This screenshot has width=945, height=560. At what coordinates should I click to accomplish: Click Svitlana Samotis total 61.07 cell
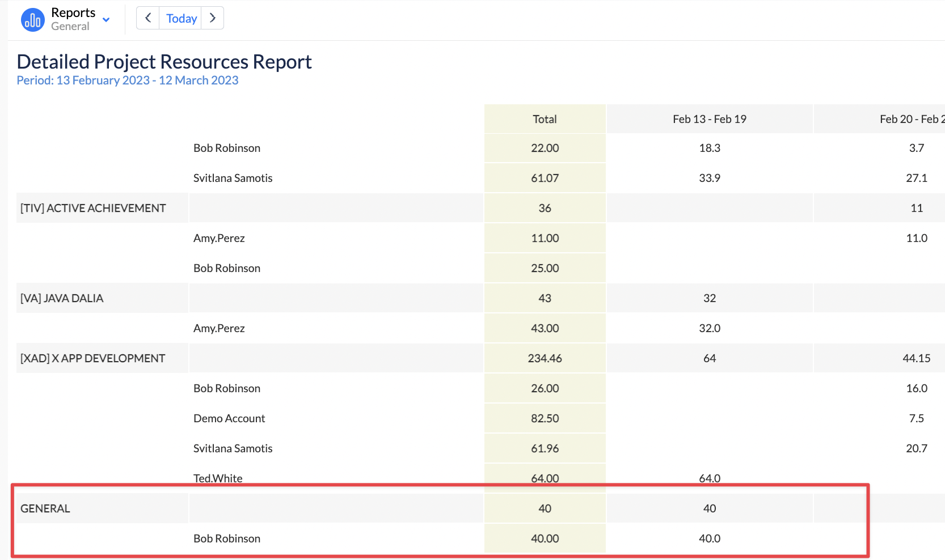click(545, 178)
